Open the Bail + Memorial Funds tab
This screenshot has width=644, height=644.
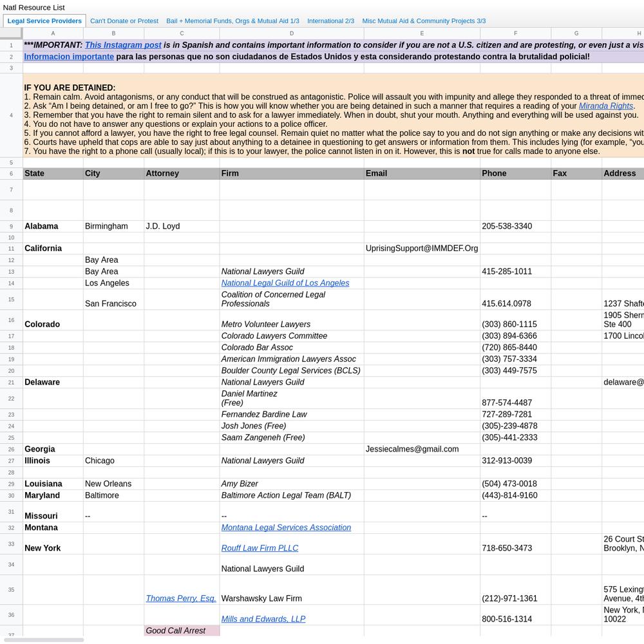pyautogui.click(x=232, y=21)
